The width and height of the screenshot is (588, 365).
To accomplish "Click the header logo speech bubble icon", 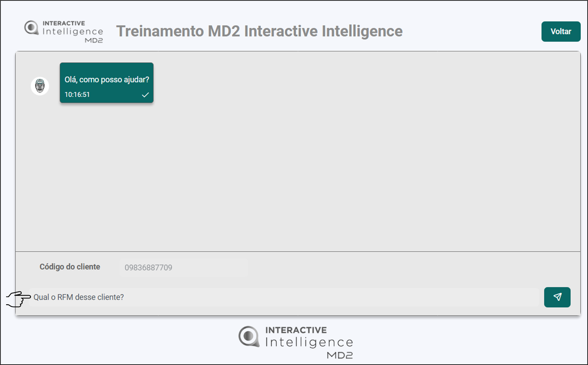I will click(32, 28).
